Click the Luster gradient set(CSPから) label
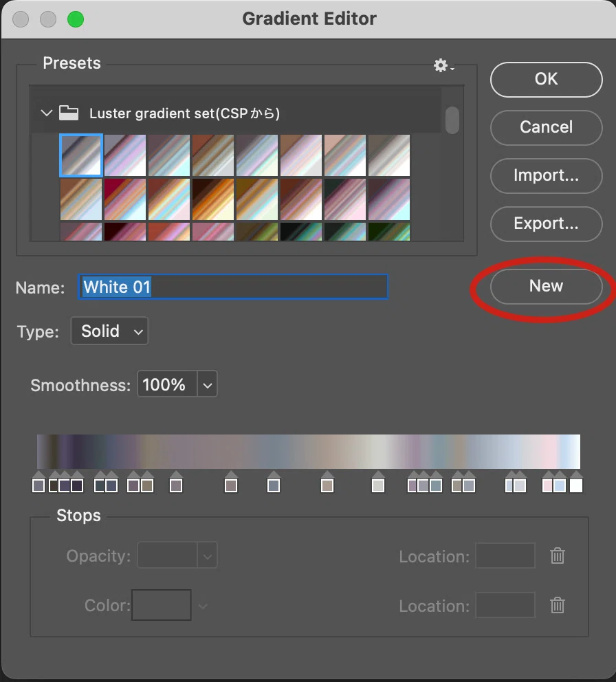The image size is (616, 682). (184, 113)
